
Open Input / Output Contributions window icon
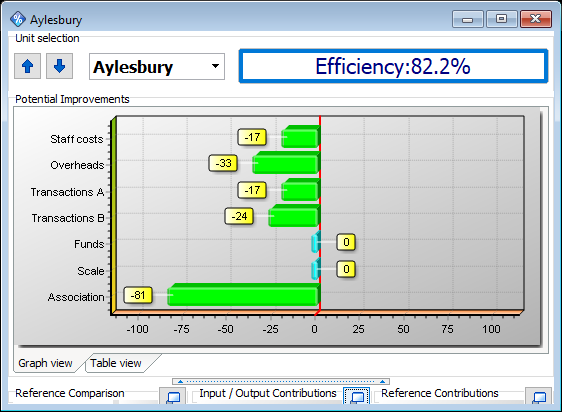(357, 396)
